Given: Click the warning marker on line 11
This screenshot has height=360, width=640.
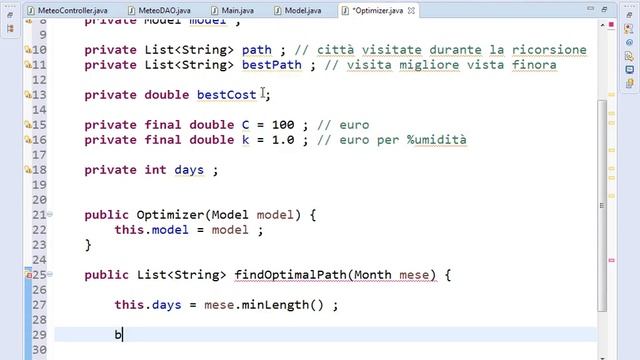Looking at the screenshot, I should pyautogui.click(x=28, y=65).
